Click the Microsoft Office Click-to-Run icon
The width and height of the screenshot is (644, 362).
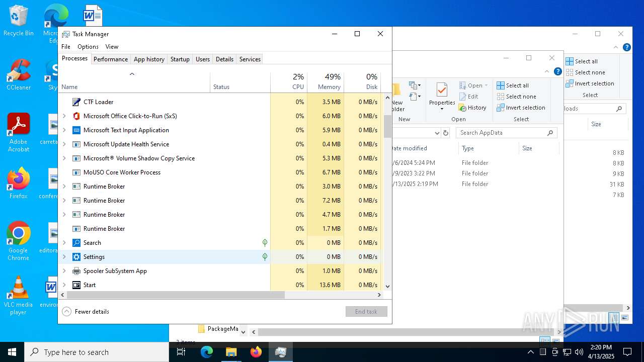coord(76,116)
